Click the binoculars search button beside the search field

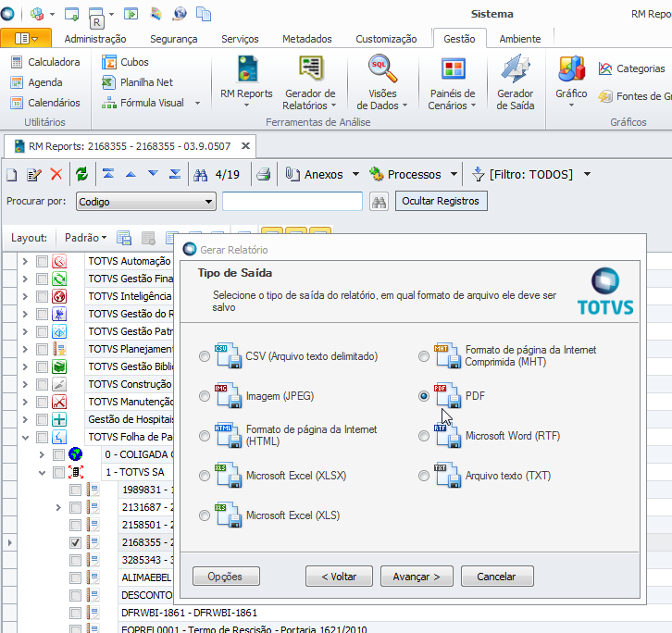tap(379, 202)
